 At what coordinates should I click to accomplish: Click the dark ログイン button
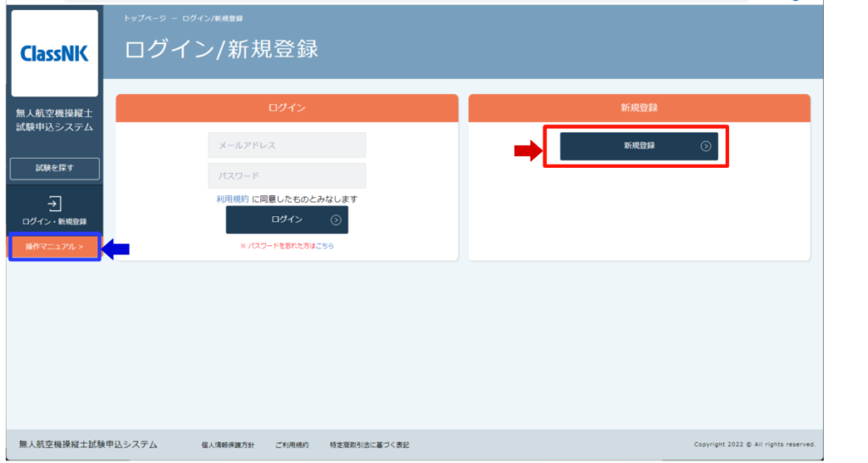click(287, 220)
